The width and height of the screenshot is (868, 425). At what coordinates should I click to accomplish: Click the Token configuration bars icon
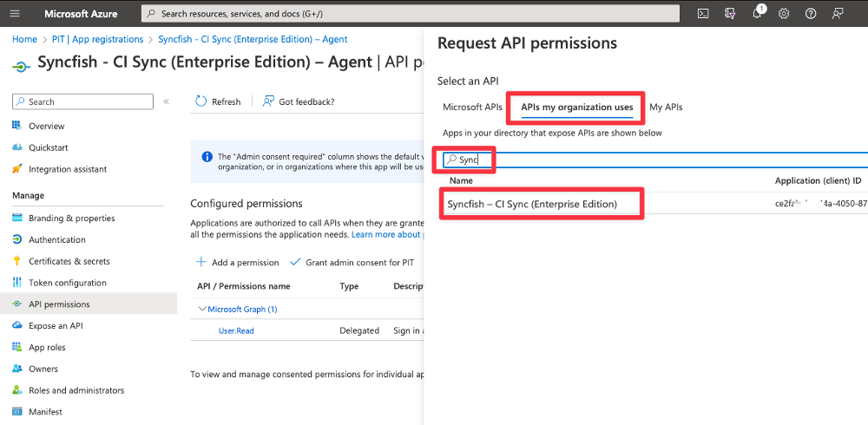[x=17, y=282]
